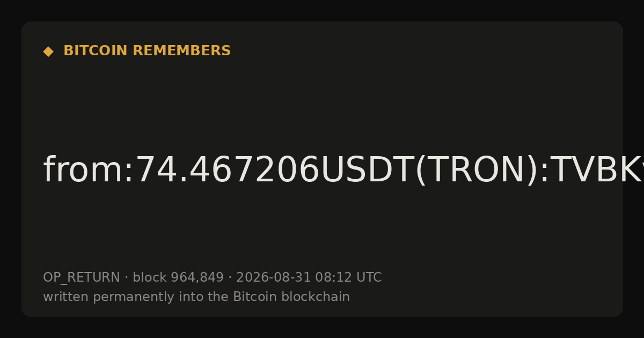Click the dot separator before the date
This screenshot has height=338, width=644.
click(230, 278)
